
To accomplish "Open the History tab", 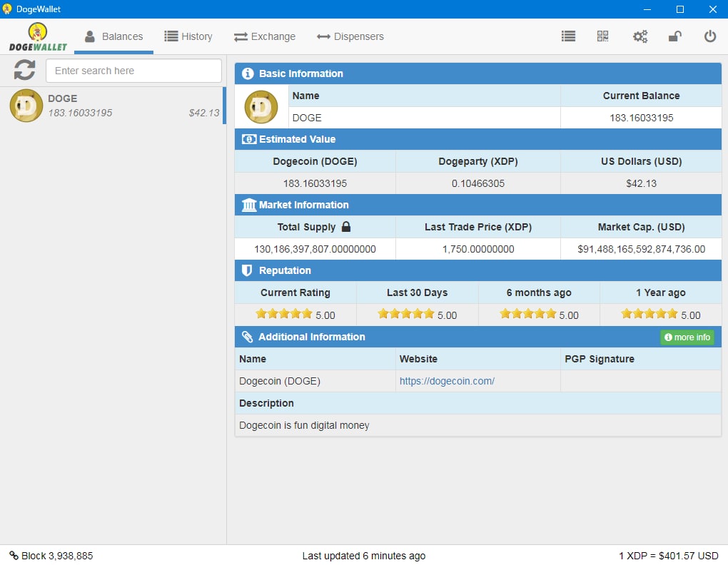I will coord(188,36).
